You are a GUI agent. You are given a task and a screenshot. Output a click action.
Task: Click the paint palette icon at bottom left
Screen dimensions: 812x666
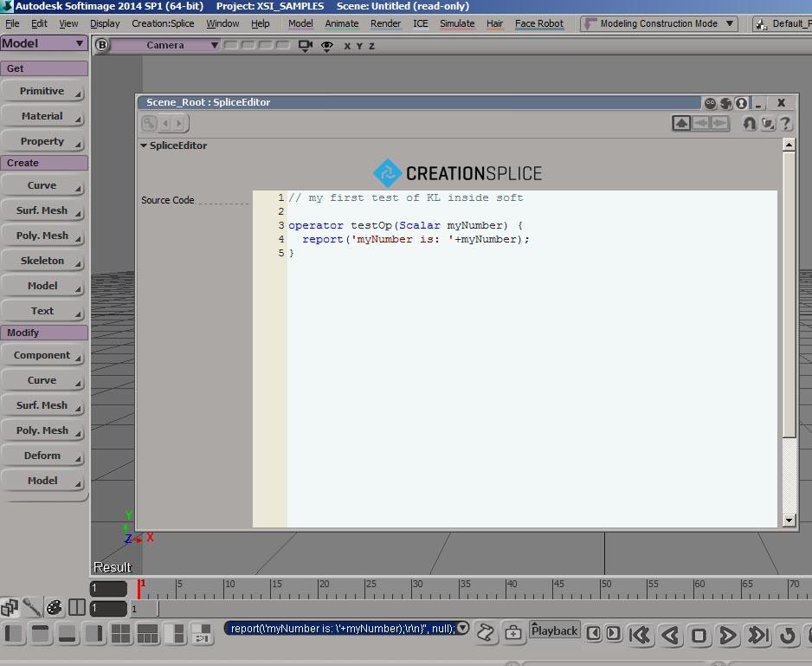pos(54,607)
